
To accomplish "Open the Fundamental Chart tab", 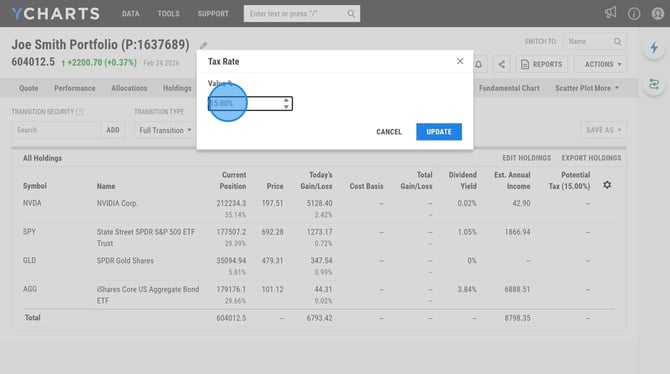I will click(x=509, y=88).
